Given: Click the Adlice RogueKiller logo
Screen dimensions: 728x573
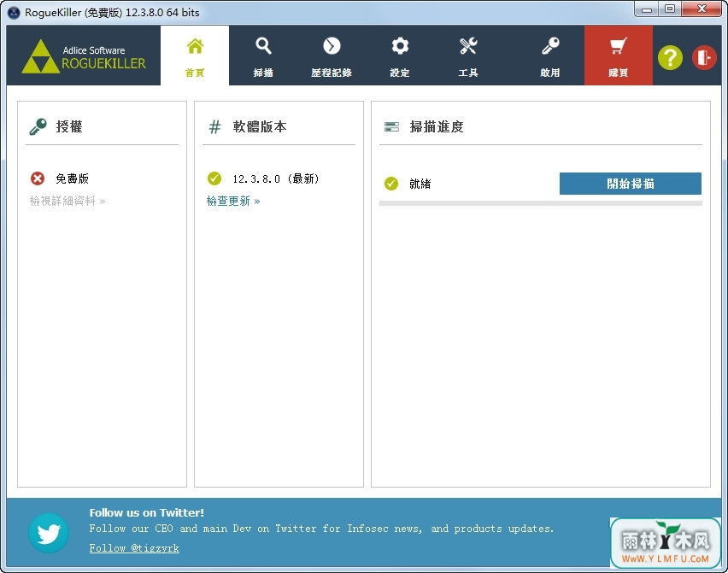Looking at the screenshot, I should pos(84,56).
